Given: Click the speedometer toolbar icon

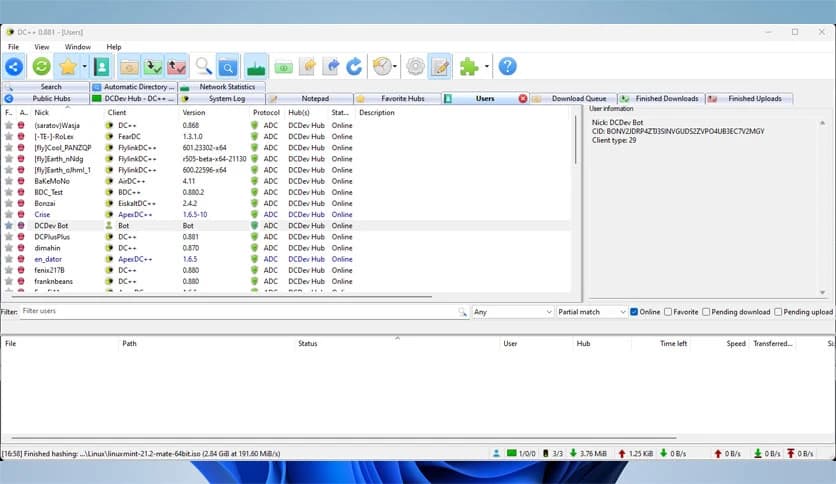Looking at the screenshot, I should (382, 67).
